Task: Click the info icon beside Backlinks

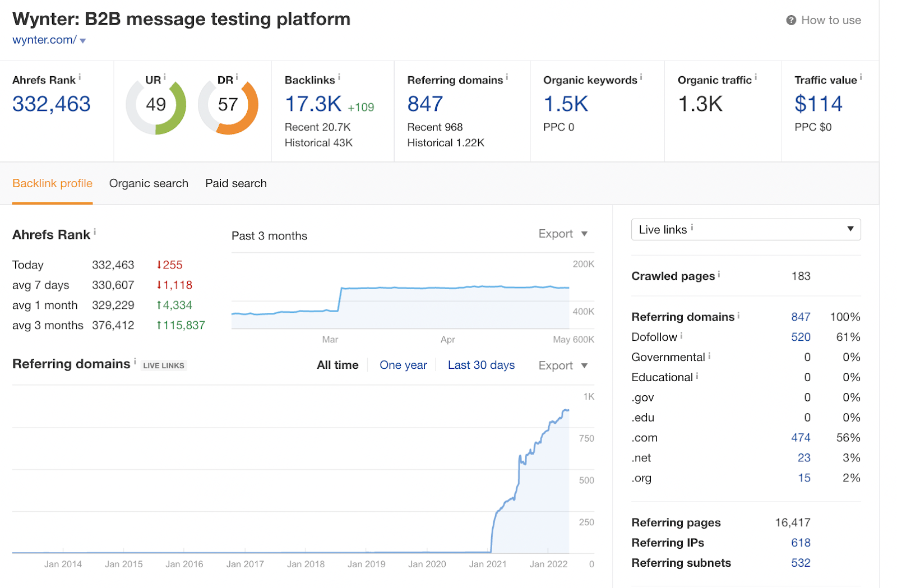Action: click(x=339, y=77)
